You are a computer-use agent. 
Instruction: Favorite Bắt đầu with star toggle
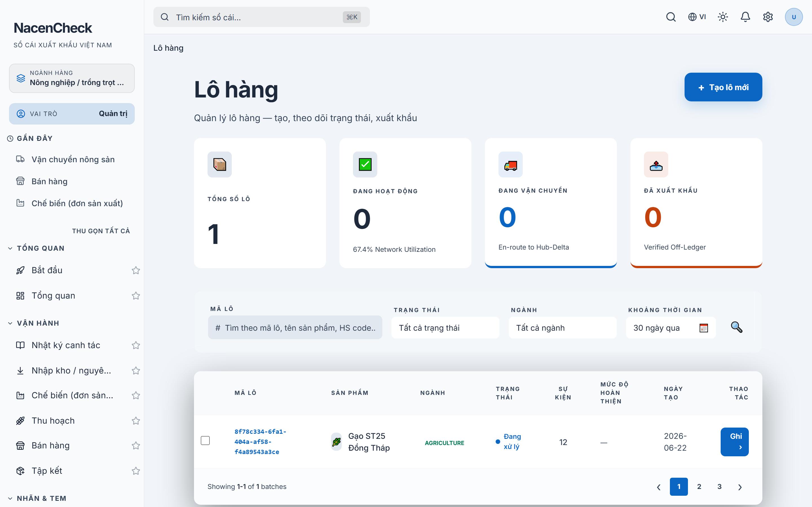pyautogui.click(x=136, y=270)
